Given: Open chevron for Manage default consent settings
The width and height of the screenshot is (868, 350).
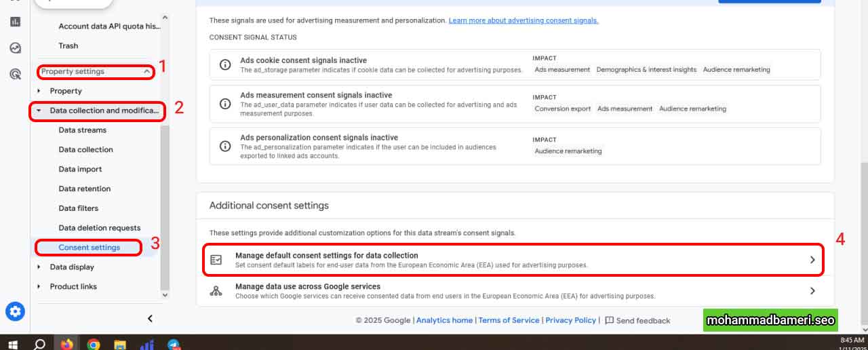Looking at the screenshot, I should click(x=812, y=260).
